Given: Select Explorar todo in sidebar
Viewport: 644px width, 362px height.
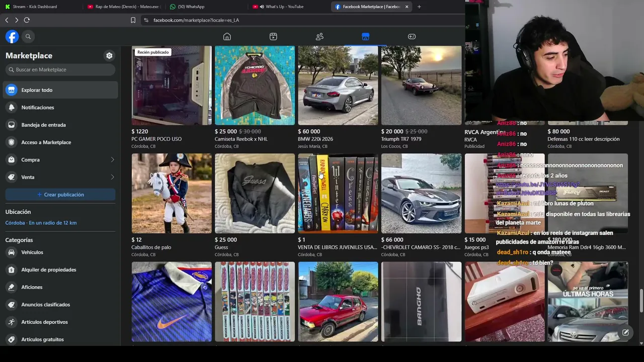Looking at the screenshot, I should (60, 90).
